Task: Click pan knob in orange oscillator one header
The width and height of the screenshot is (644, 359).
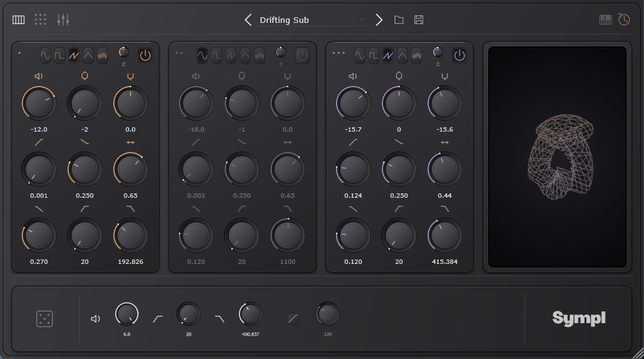Action: pos(124,52)
